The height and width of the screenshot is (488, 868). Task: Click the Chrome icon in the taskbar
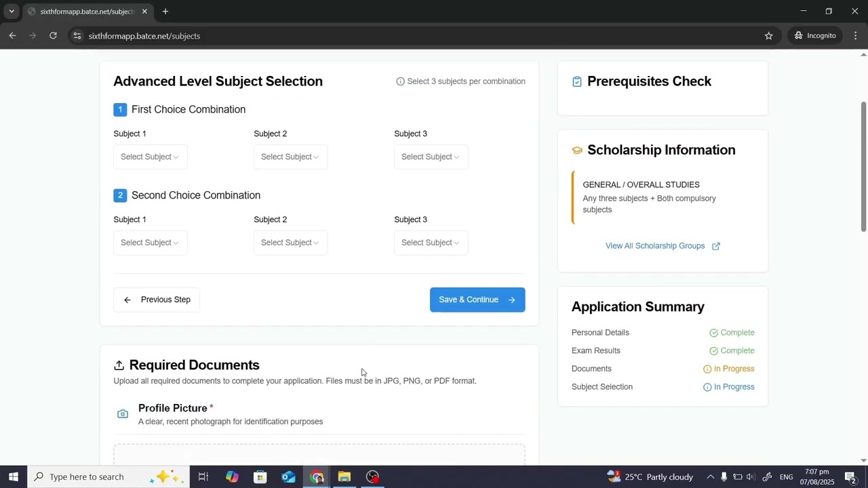[x=317, y=476]
